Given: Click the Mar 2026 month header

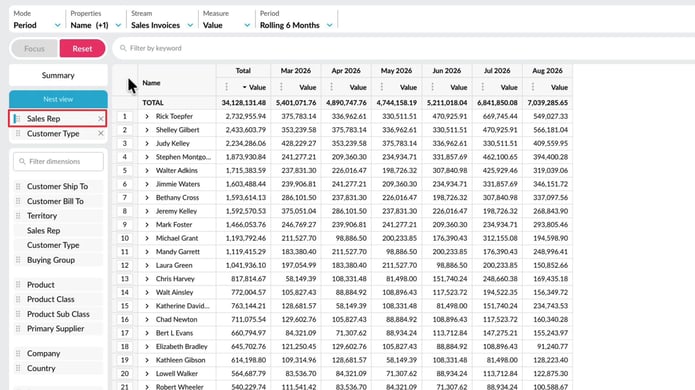Looking at the screenshot, I should click(296, 70).
